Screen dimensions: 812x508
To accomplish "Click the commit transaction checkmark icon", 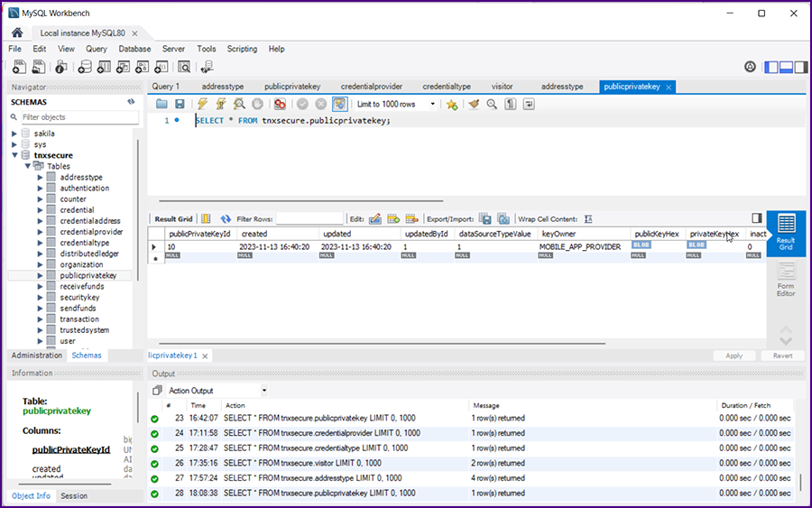I will (302, 104).
